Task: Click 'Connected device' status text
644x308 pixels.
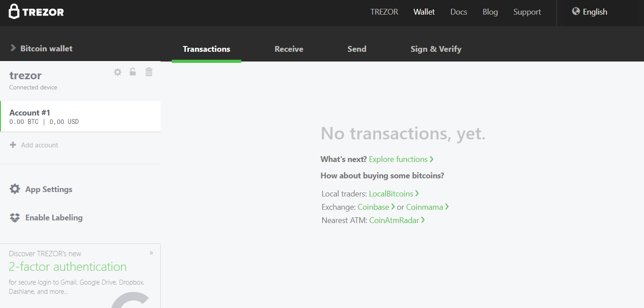Action: [33, 88]
